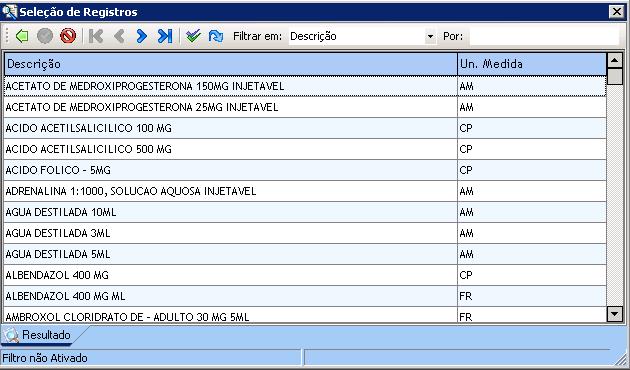The height and width of the screenshot is (370, 630).
Task: Select ACIDO ACETILSALICILICO 100 MG row
Action: click(x=305, y=128)
